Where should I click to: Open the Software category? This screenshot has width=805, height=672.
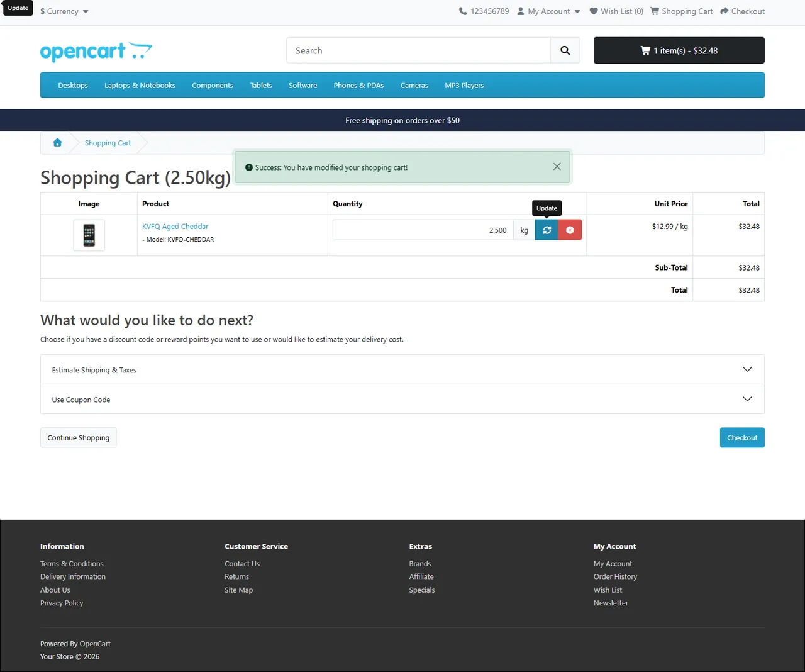tap(303, 86)
